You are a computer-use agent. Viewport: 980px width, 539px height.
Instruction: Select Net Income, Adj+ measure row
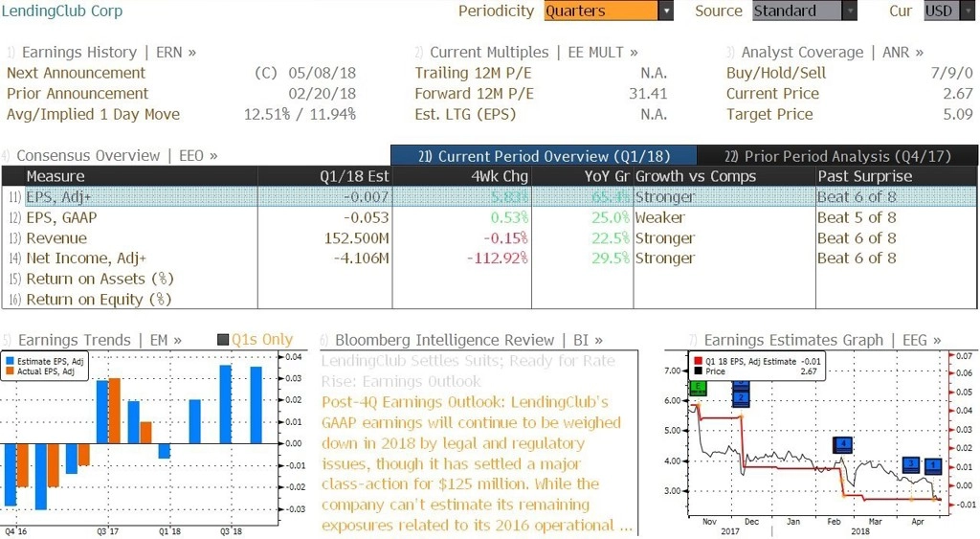coord(489,258)
